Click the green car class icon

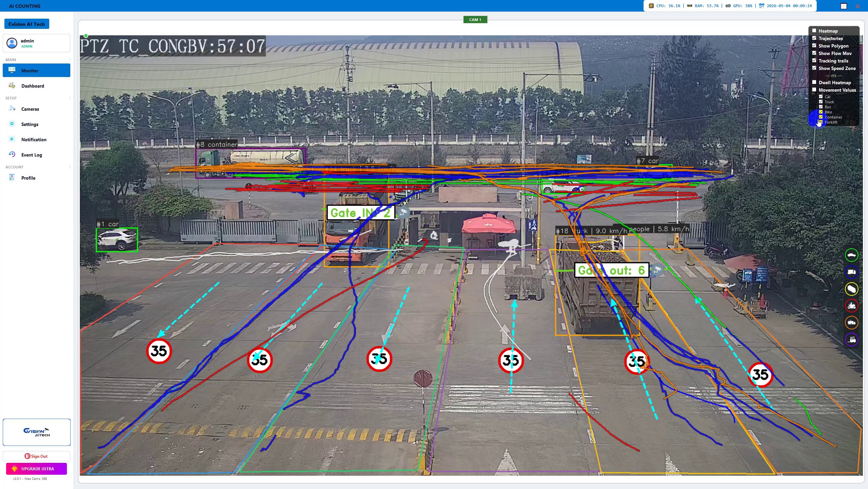[x=851, y=255]
